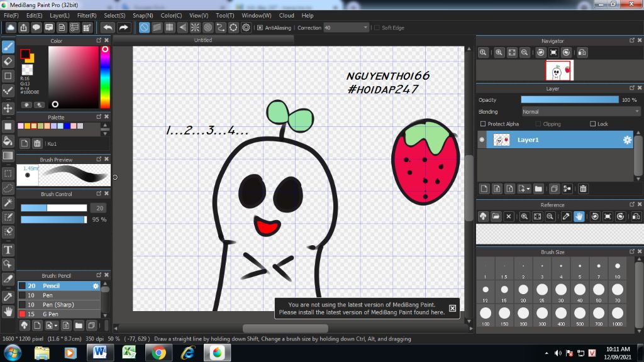This screenshot has width=644, height=362.
Task: Enable crisscross grid snap
Action: 170,28
